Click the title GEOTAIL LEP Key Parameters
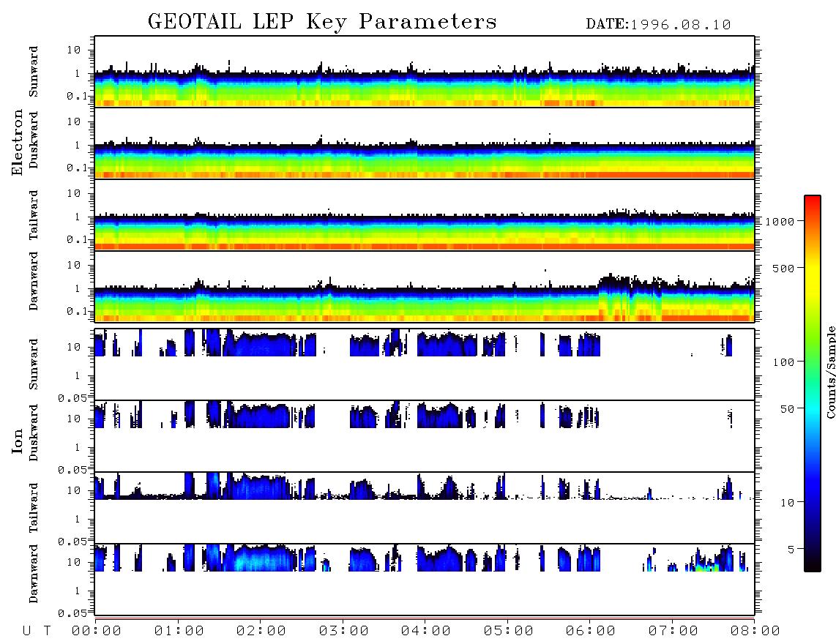The image size is (836, 644). (x=322, y=22)
